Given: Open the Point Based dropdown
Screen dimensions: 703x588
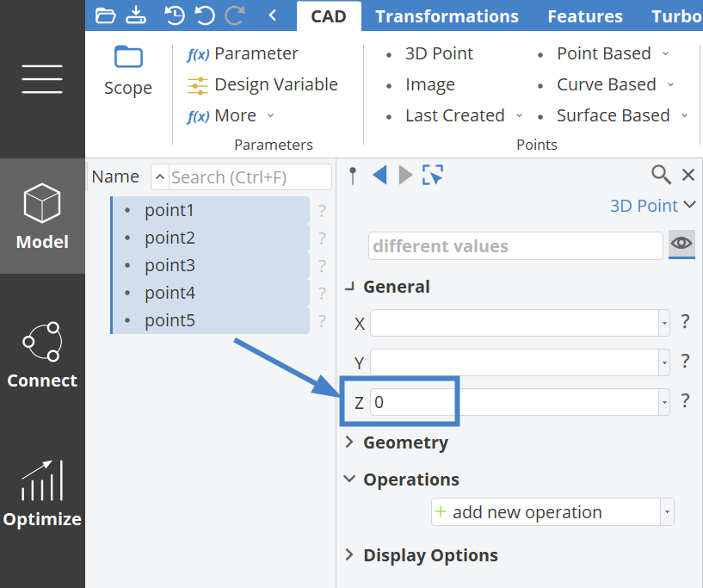Looking at the screenshot, I should tap(603, 54).
